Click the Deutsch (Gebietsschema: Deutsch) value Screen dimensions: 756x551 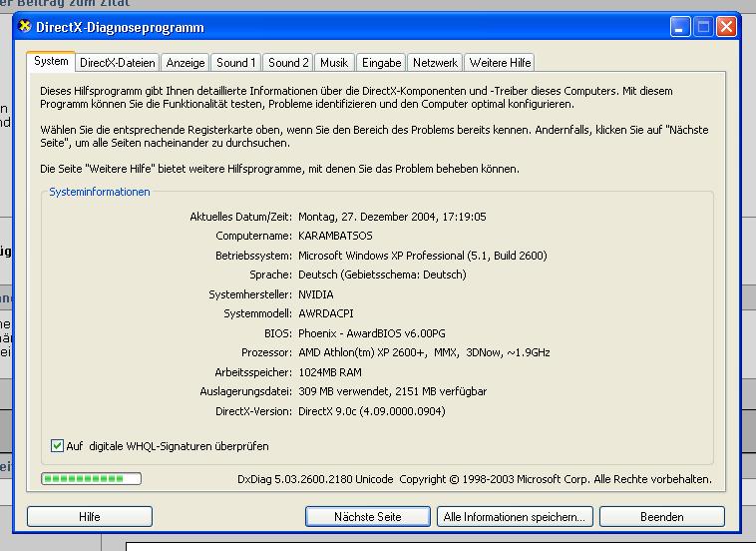coord(382,275)
